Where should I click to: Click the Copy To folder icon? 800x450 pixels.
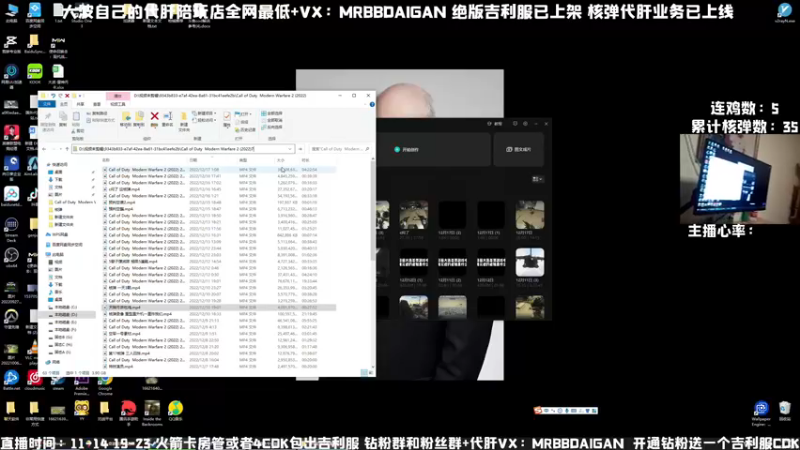point(139,118)
